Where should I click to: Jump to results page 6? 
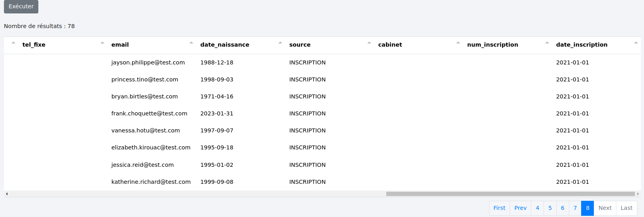point(563,208)
